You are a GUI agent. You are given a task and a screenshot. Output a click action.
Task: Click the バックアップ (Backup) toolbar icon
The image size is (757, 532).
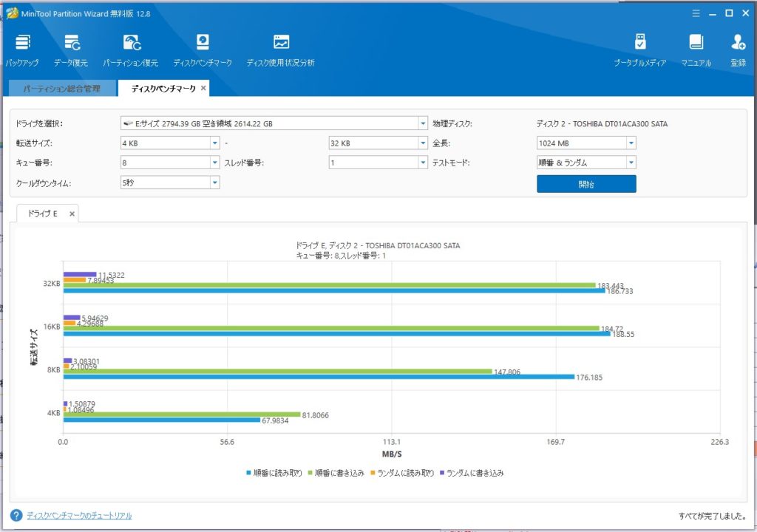[22, 43]
